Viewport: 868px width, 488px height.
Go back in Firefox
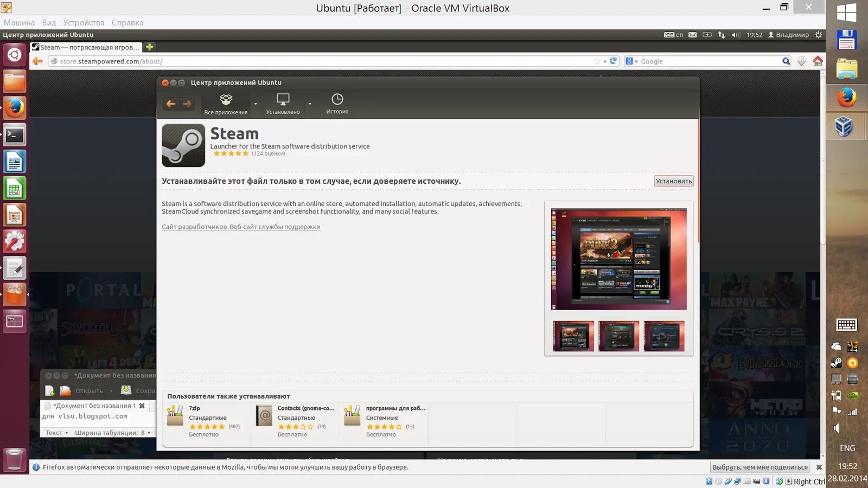coord(37,61)
